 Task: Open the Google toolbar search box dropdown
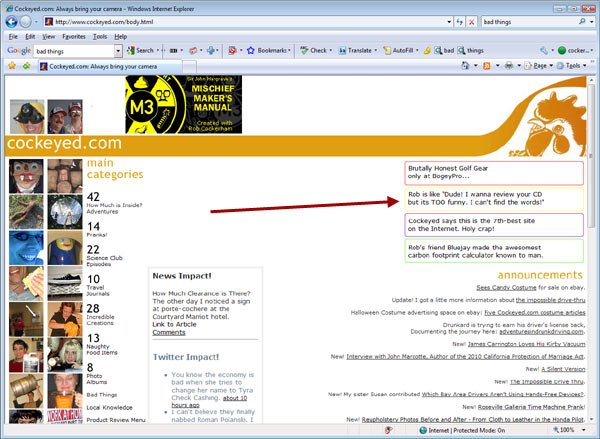pyautogui.click(x=121, y=50)
